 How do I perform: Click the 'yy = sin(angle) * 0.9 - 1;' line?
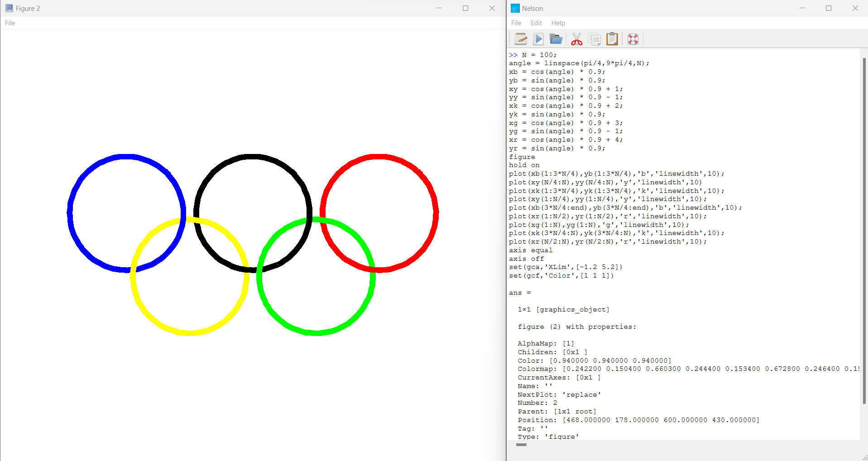[566, 97]
